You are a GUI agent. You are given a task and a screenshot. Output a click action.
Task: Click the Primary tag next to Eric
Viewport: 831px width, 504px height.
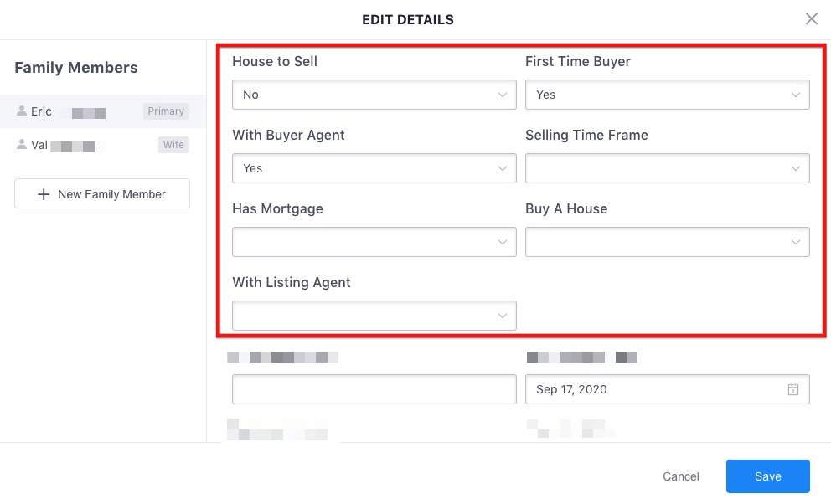coord(166,111)
